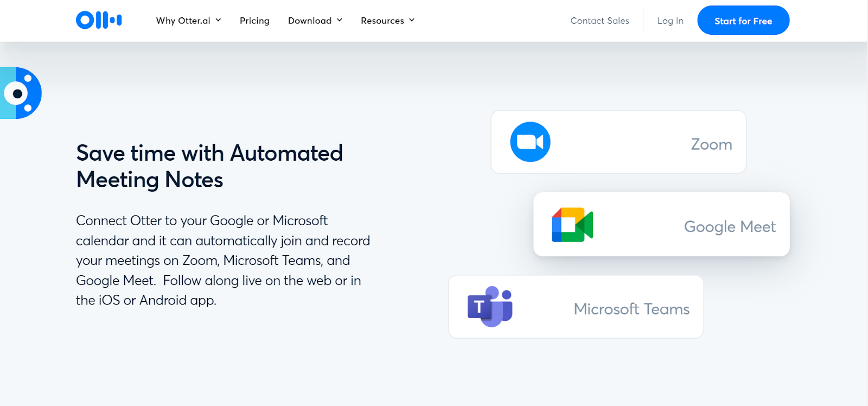Image resolution: width=868 pixels, height=406 pixels.
Task: Open the Otter floating widget icon
Action: [x=21, y=93]
